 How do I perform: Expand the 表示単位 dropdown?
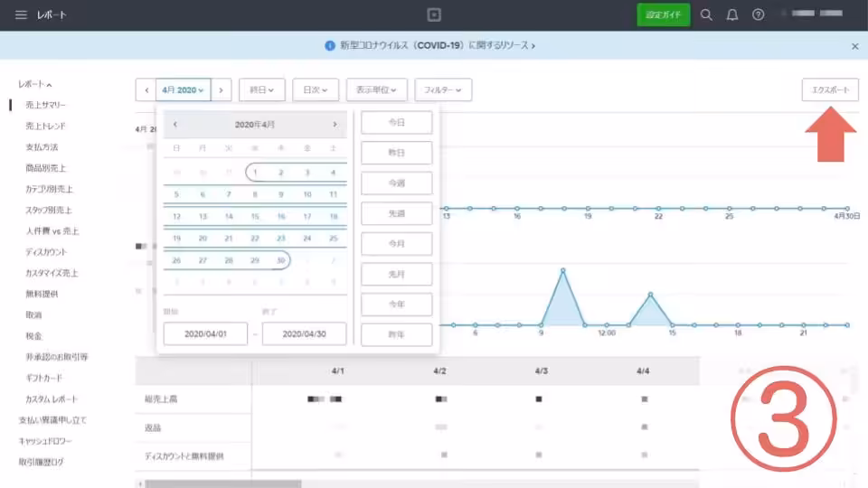(376, 89)
